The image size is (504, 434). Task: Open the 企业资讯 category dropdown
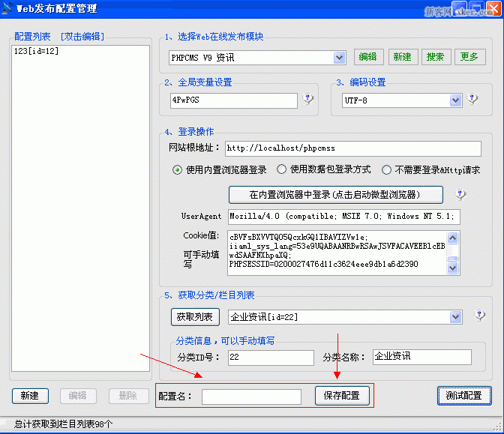point(455,317)
